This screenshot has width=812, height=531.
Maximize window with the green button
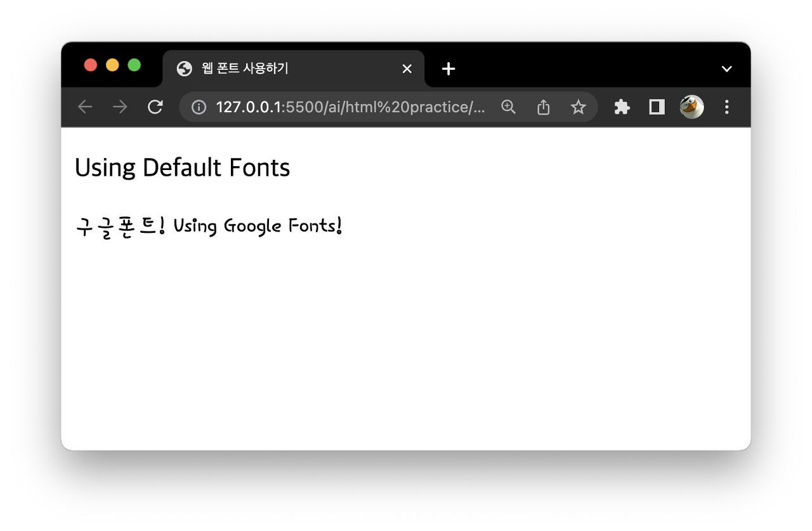(x=134, y=65)
